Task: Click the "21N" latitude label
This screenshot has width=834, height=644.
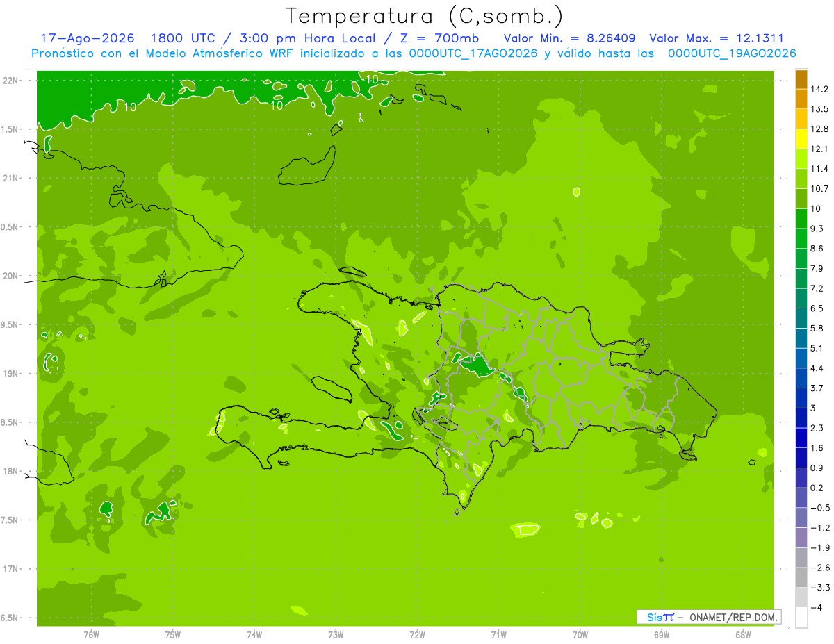Action: click(10, 178)
